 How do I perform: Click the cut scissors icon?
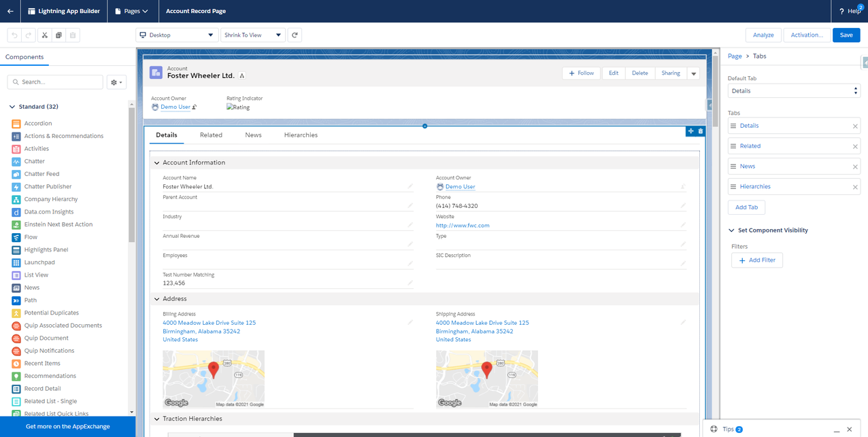point(44,35)
